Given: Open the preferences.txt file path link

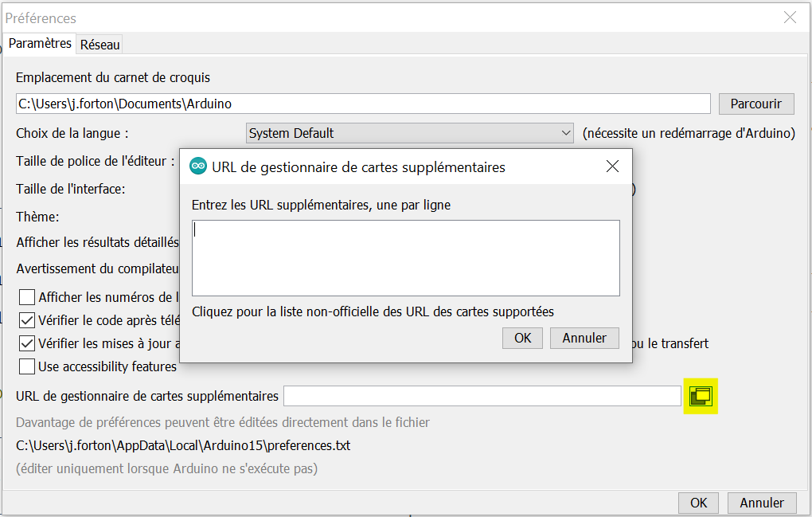Looking at the screenshot, I should [183, 445].
